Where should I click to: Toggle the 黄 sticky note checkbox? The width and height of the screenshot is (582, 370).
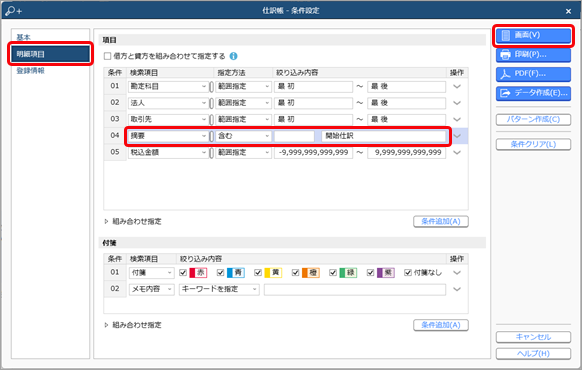(258, 273)
